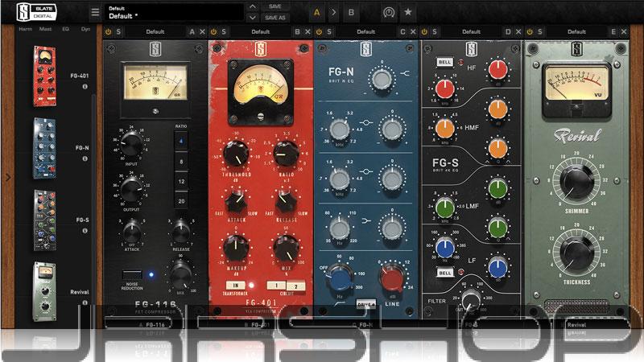Set FG-116 ratio to 12
Image resolution: width=644 pixels, height=362 pixels.
point(181,181)
